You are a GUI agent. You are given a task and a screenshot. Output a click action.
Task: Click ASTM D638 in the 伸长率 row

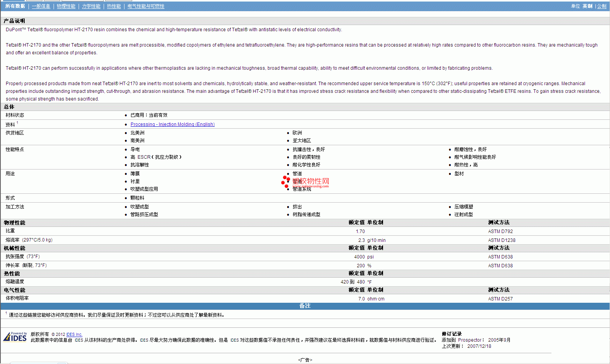click(x=500, y=266)
